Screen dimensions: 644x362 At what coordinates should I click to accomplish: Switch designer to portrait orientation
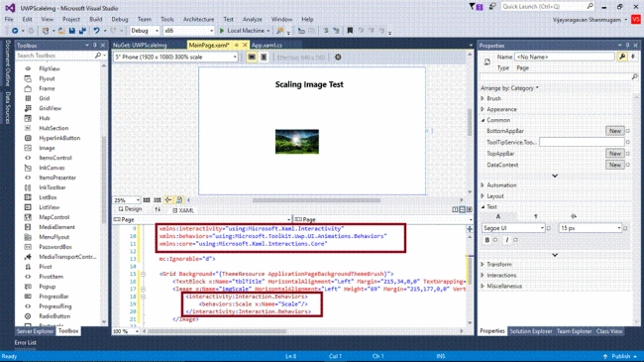coord(264,58)
